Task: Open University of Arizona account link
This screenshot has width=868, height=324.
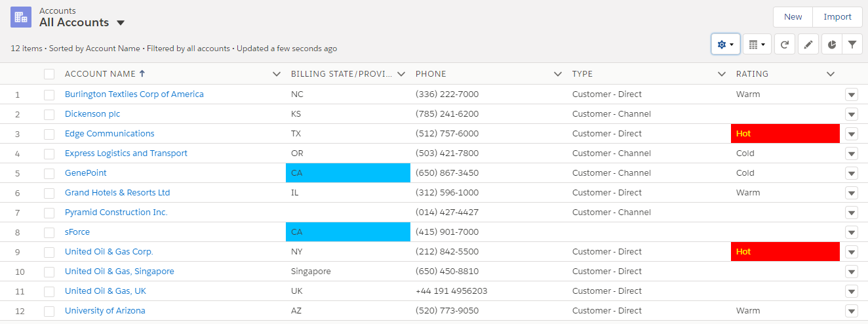Action: click(105, 310)
